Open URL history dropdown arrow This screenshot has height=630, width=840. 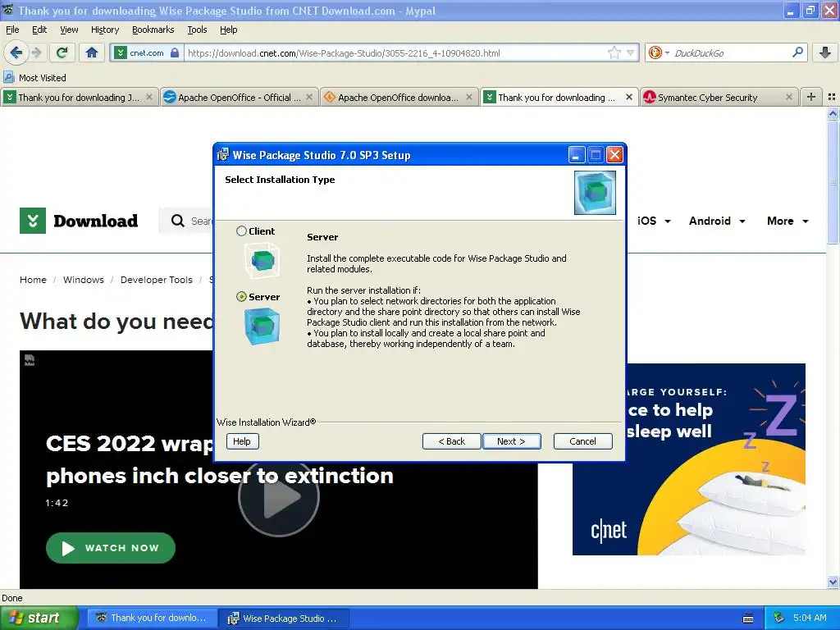tap(631, 52)
